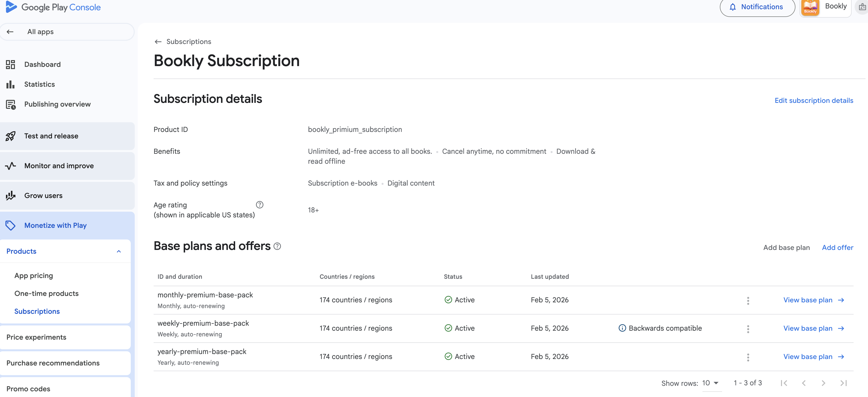Screen dimensions: 868x397
Task: Expand the Test and release section
Action: tap(67, 136)
